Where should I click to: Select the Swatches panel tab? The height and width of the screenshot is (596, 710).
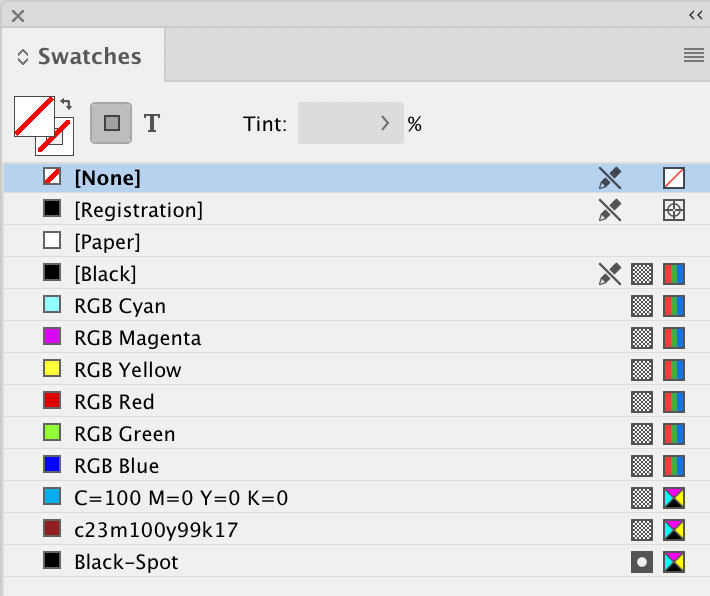pos(88,57)
